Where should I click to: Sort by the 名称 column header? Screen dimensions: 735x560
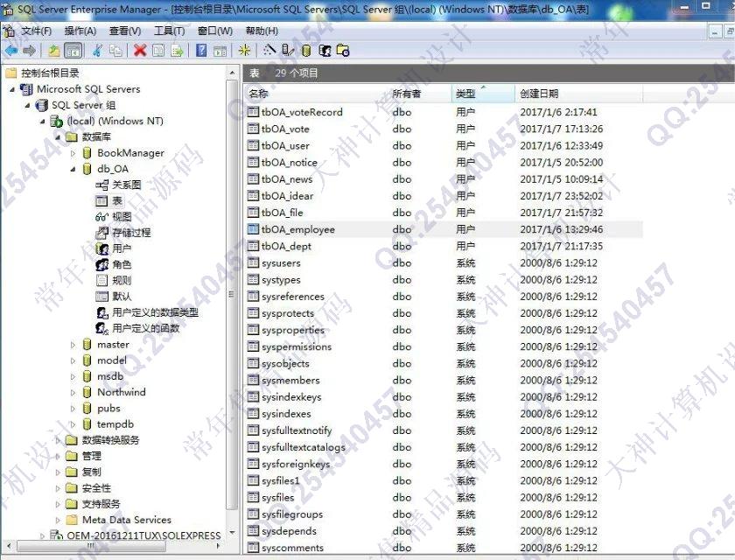317,94
